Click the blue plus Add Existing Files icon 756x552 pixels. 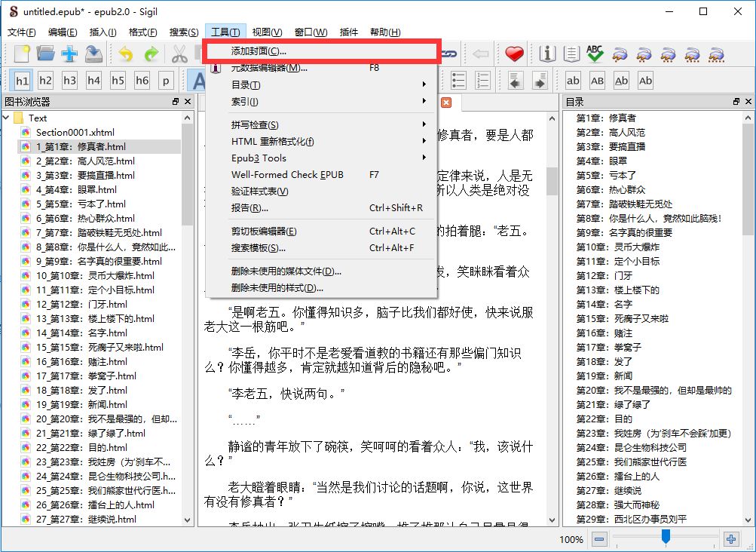pyautogui.click(x=69, y=54)
